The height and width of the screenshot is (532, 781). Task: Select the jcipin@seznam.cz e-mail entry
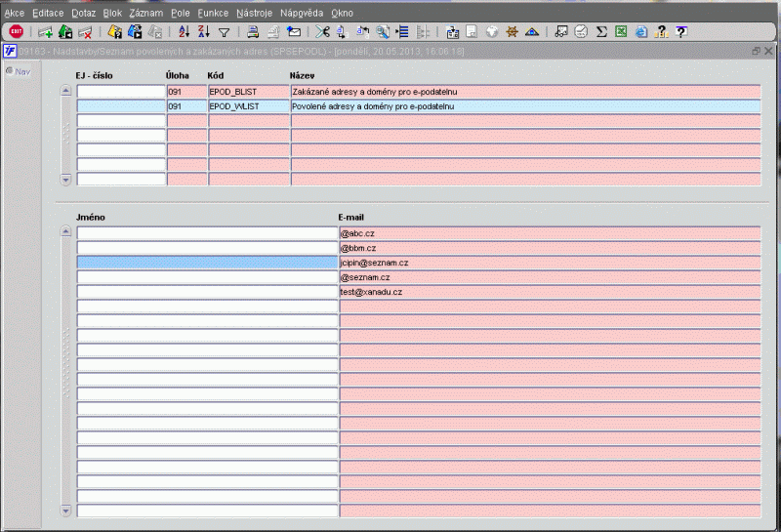coord(550,263)
